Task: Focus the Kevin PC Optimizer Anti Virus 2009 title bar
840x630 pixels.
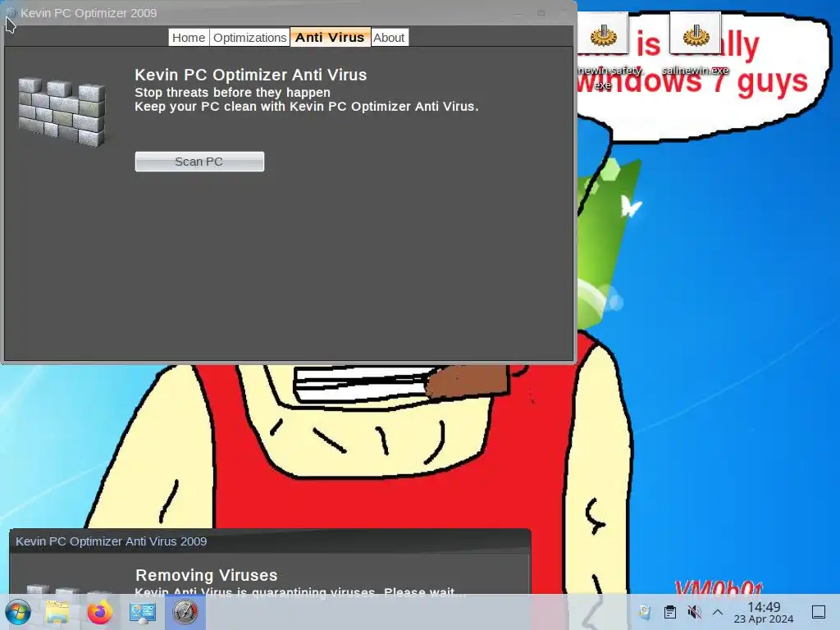Action: pyautogui.click(x=270, y=541)
